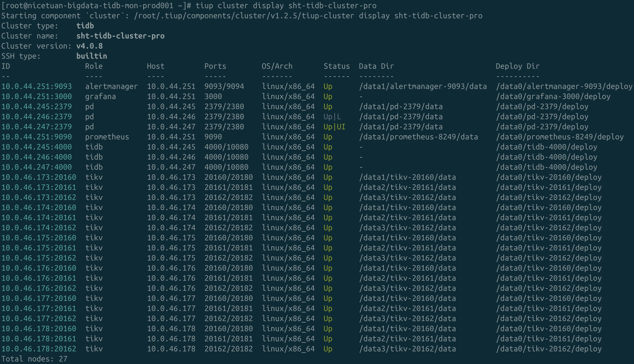Click the ID 10.0.46.177:20161
This screenshot has width=634, height=364.
point(39,308)
